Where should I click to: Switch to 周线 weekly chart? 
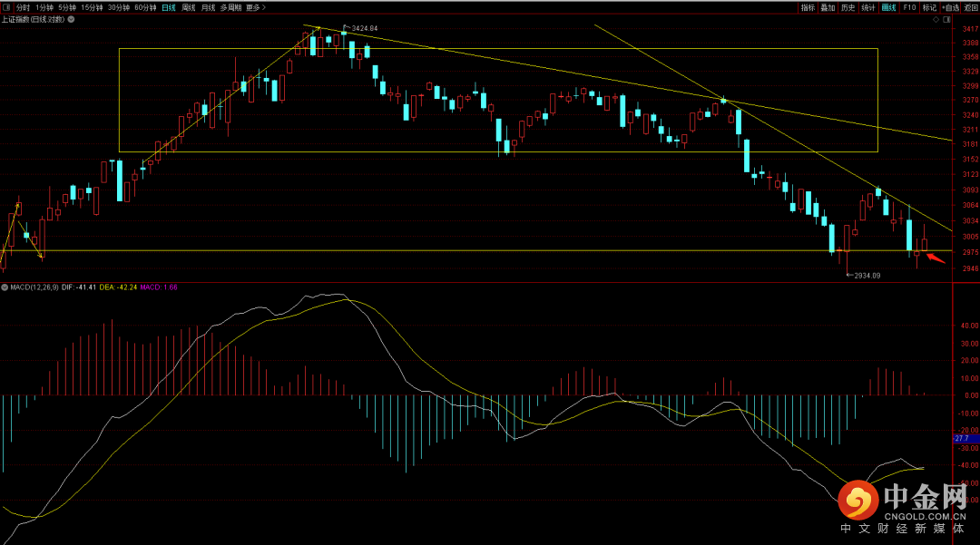click(189, 7)
